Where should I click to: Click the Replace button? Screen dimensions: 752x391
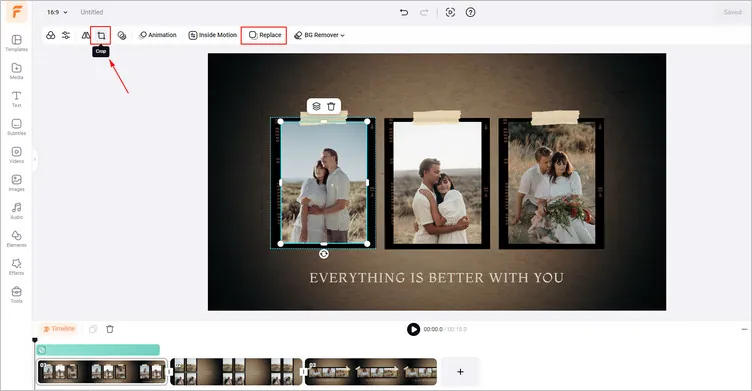pos(264,35)
